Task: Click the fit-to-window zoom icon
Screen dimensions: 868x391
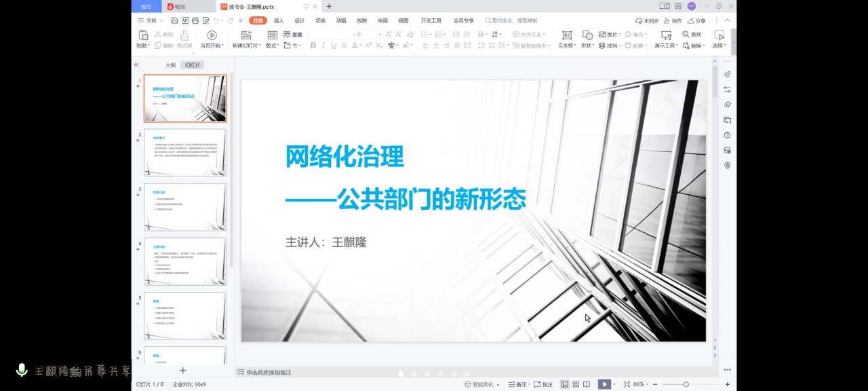Action: pyautogui.click(x=627, y=384)
